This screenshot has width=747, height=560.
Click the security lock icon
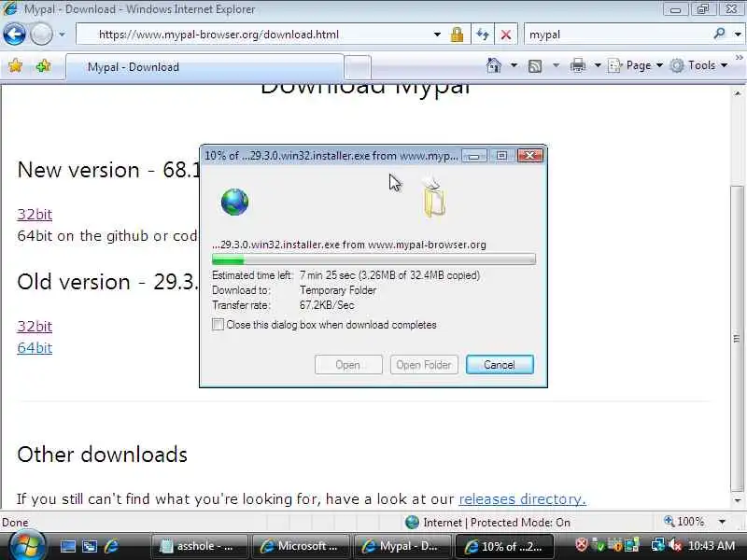(457, 35)
